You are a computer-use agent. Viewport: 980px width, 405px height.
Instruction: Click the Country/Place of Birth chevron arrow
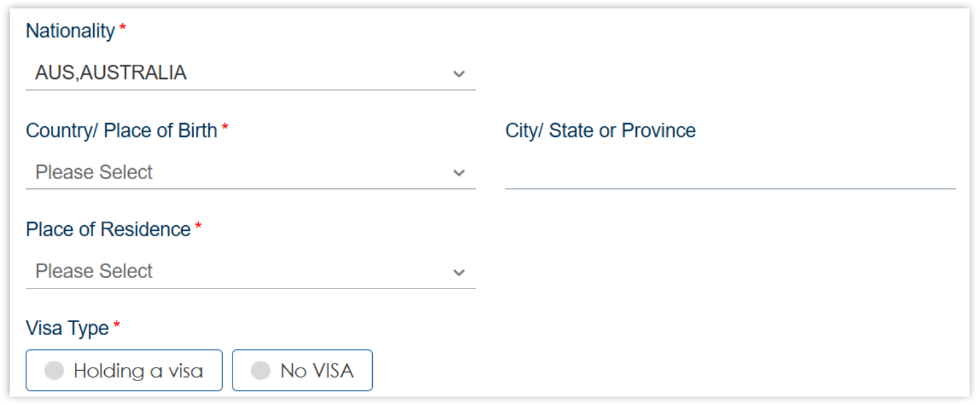click(459, 173)
